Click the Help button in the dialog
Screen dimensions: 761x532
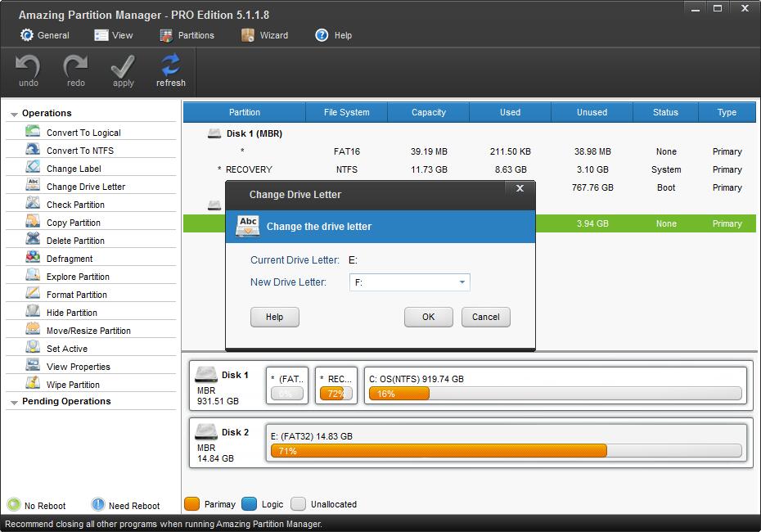coord(275,317)
